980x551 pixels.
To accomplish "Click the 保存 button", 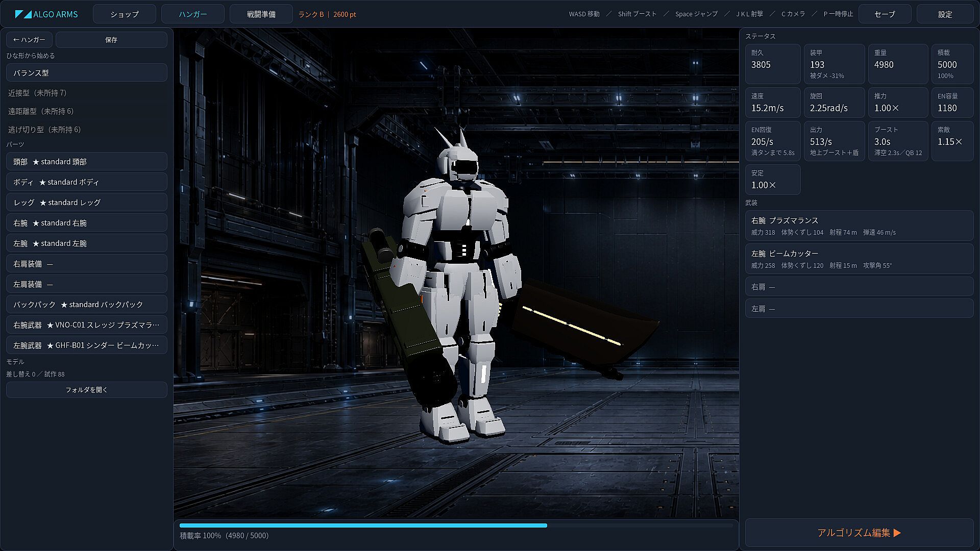I will pos(111,40).
